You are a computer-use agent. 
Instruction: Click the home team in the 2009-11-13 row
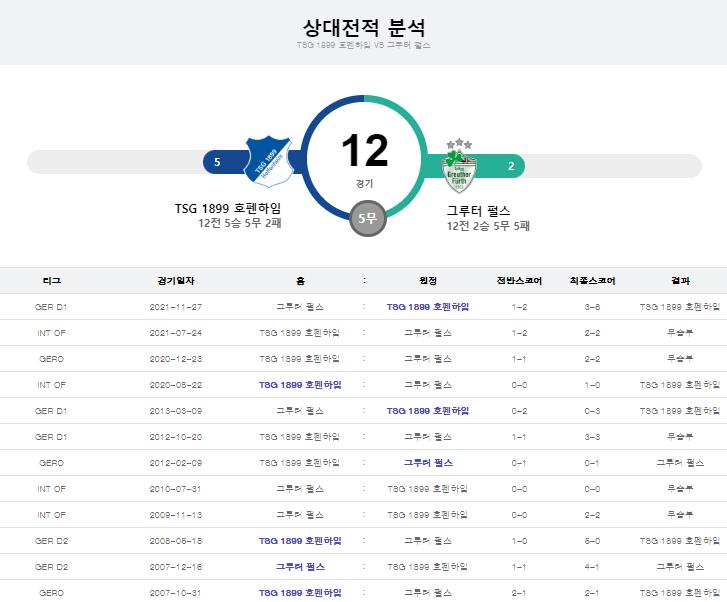click(x=300, y=515)
